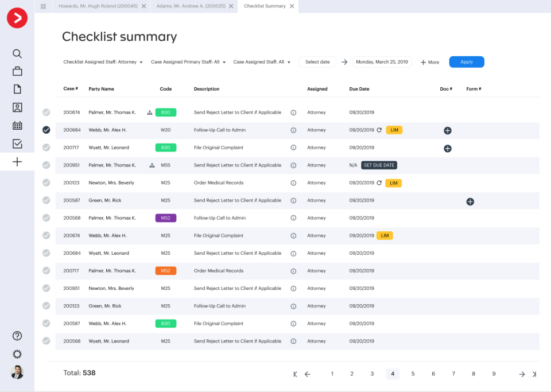
Task: Select the cases briefcase icon in sidebar
Action: click(x=17, y=71)
